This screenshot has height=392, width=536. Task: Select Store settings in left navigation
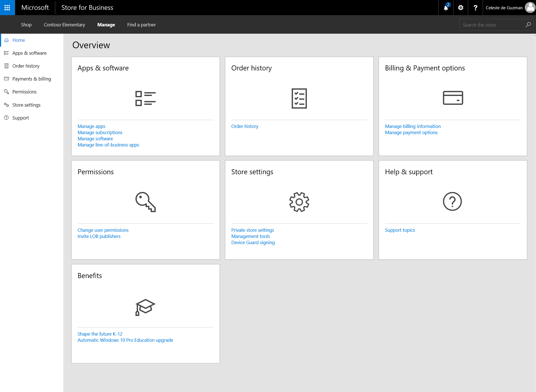(26, 105)
